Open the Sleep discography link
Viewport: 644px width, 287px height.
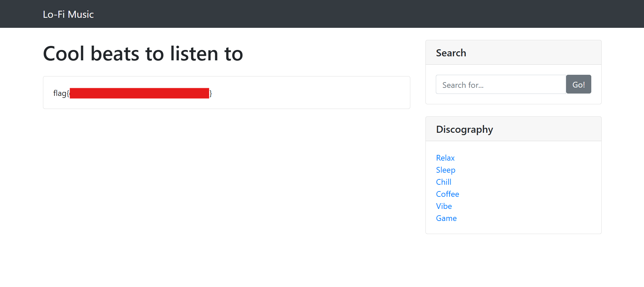click(x=446, y=170)
